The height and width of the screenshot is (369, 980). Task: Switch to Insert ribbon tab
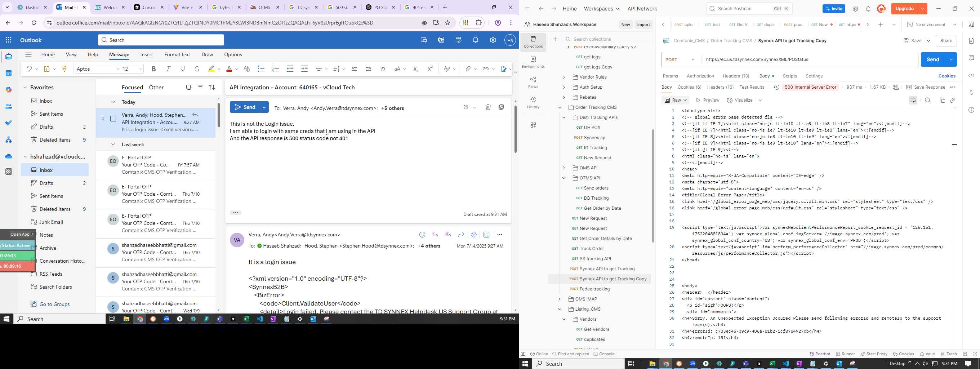pyautogui.click(x=147, y=54)
